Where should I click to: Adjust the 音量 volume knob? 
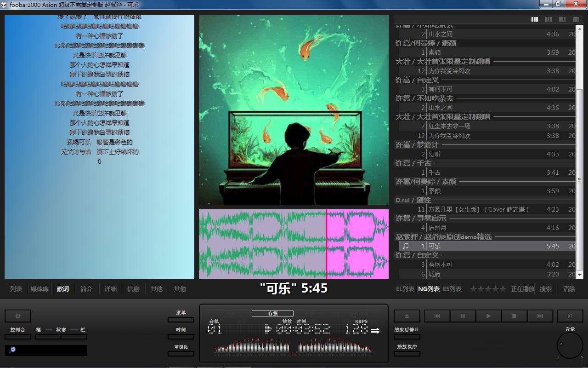click(570, 345)
